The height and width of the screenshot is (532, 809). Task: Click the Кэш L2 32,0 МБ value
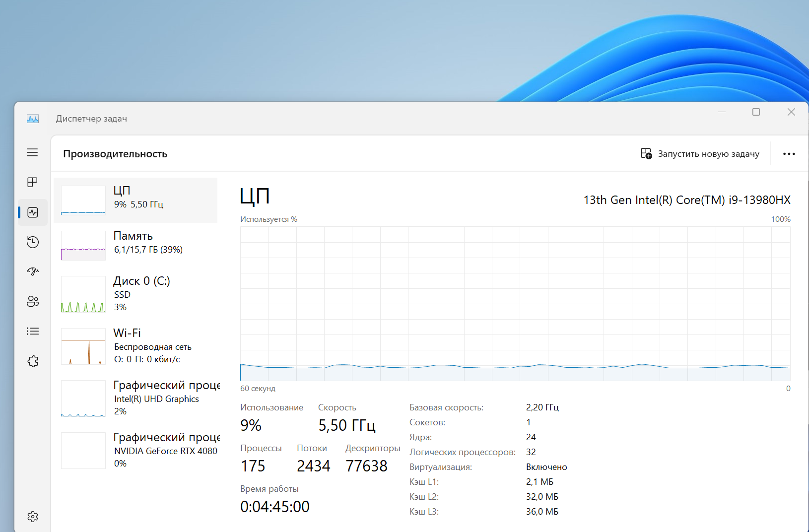click(x=542, y=497)
